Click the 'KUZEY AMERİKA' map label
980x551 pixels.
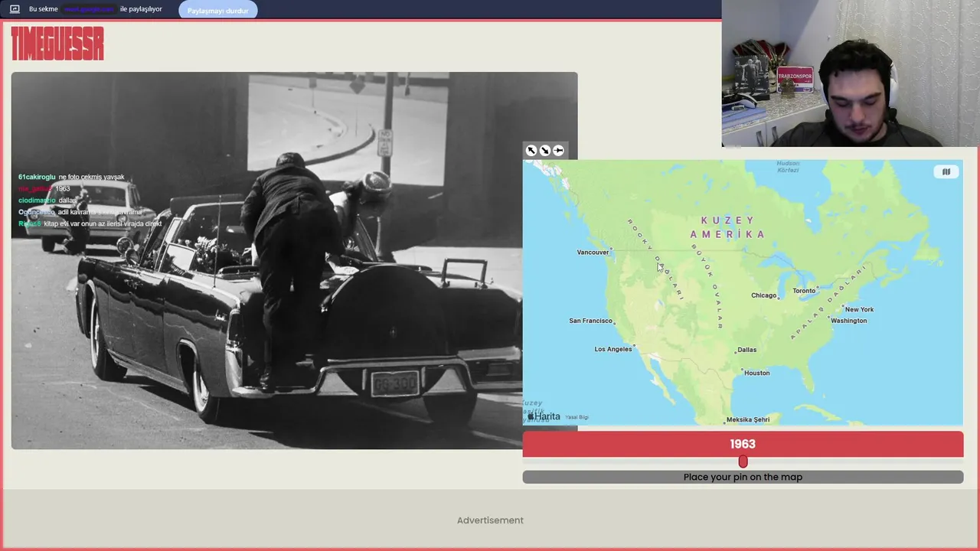pos(727,227)
